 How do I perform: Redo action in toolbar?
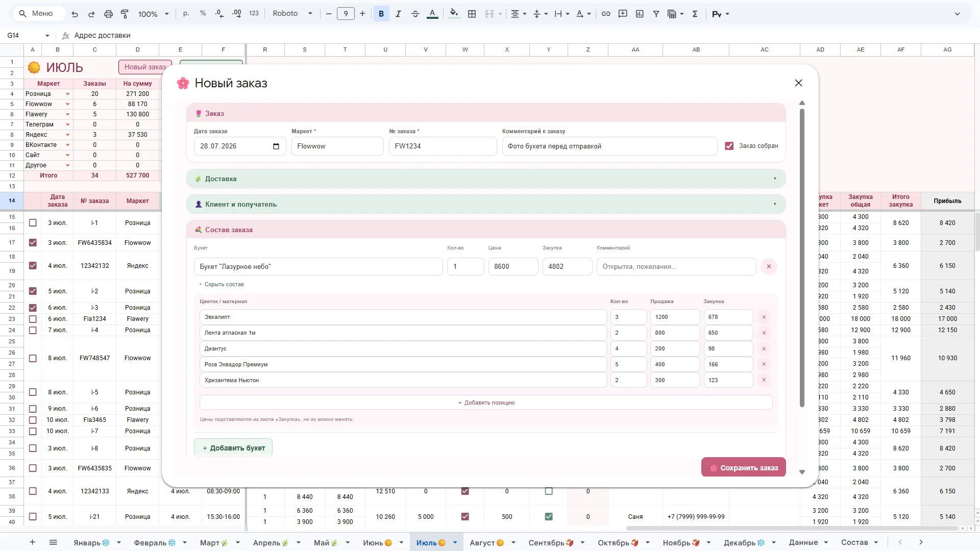tap(91, 14)
